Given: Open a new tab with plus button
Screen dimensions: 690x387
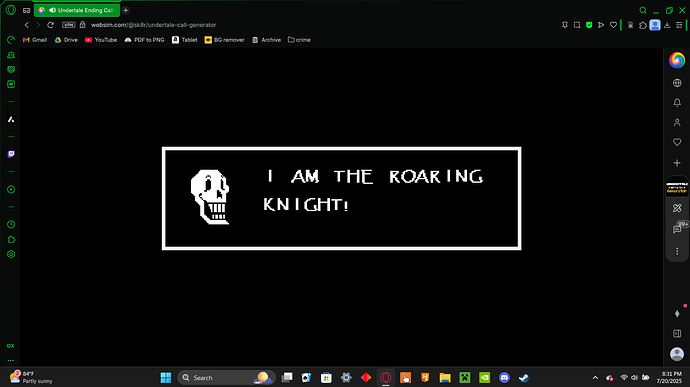Looking at the screenshot, I should coord(125,10).
